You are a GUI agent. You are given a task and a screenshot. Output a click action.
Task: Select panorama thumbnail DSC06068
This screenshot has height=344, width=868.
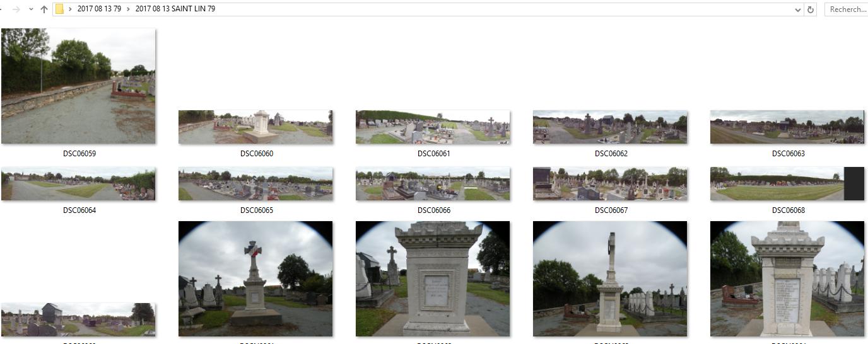[x=787, y=184]
